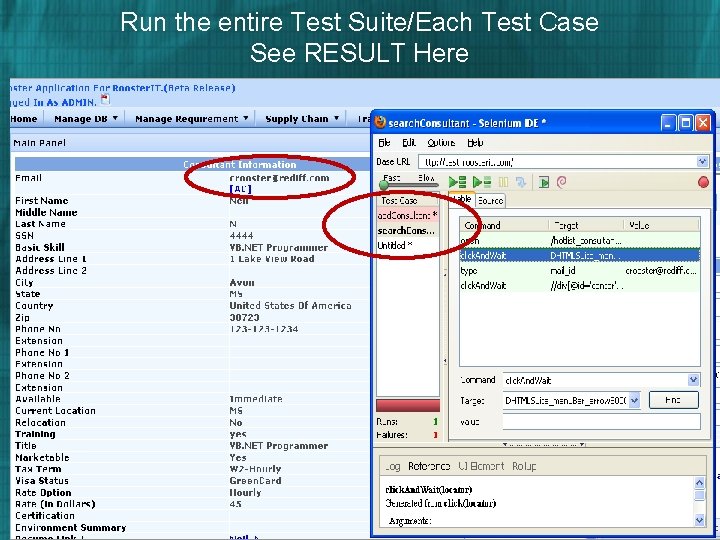Image resolution: width=720 pixels, height=540 pixels.
Task: Click the 'United States Of America' country value
Action: click(290, 305)
